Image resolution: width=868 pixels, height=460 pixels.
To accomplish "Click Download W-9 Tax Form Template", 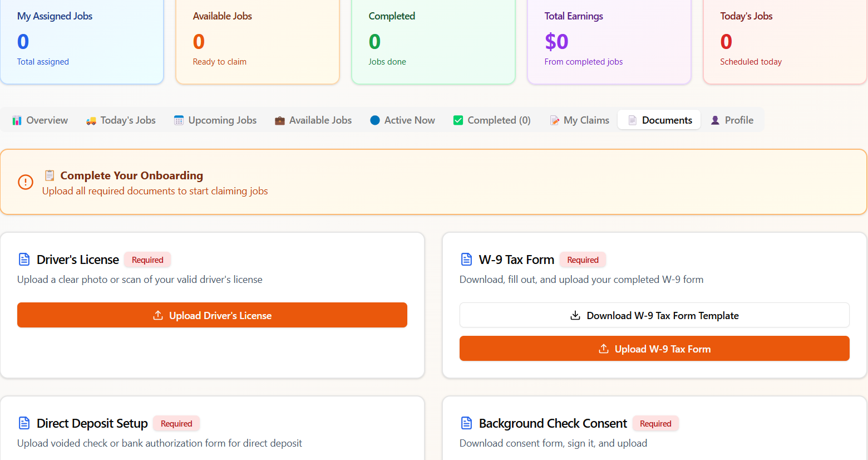I will (654, 316).
